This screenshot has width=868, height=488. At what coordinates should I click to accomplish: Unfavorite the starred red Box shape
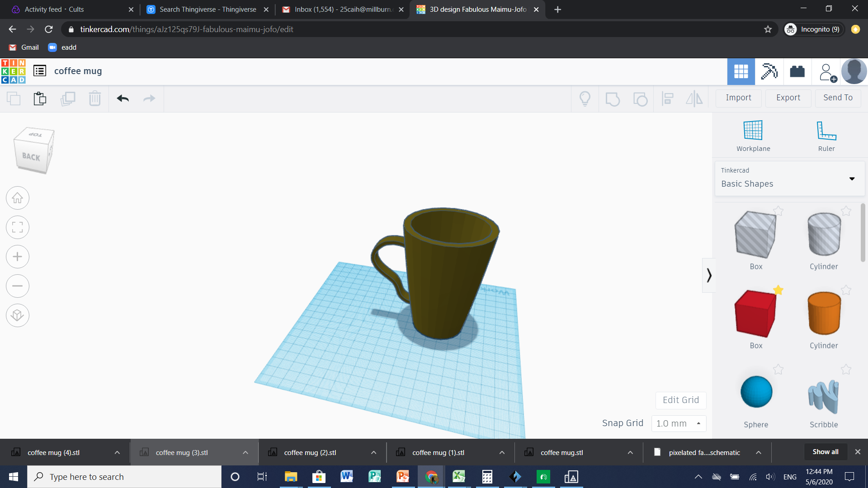point(778,290)
